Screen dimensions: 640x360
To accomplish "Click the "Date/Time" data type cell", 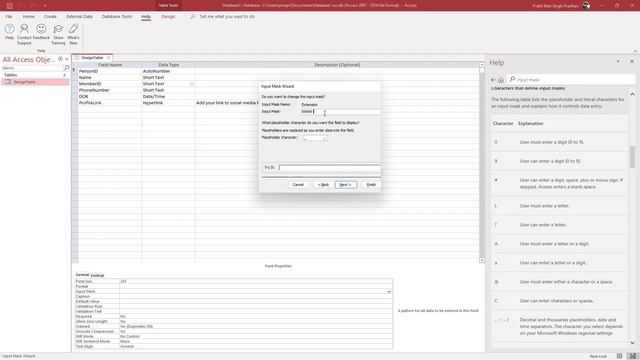I will point(168,97).
